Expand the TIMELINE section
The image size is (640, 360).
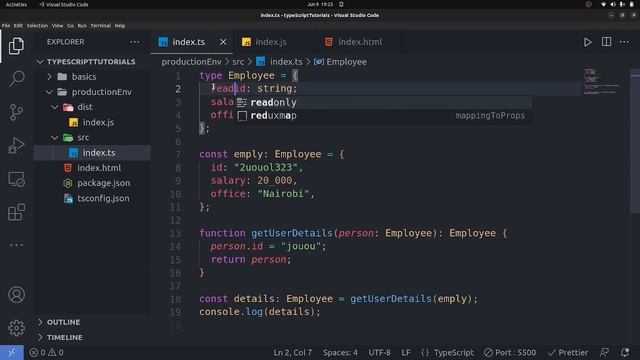click(x=64, y=337)
